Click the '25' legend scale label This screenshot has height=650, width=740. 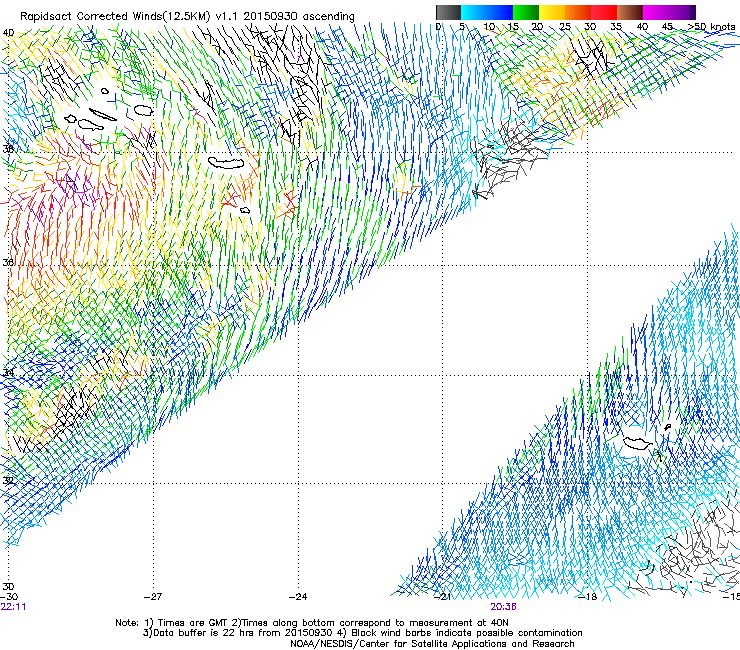(x=565, y=26)
